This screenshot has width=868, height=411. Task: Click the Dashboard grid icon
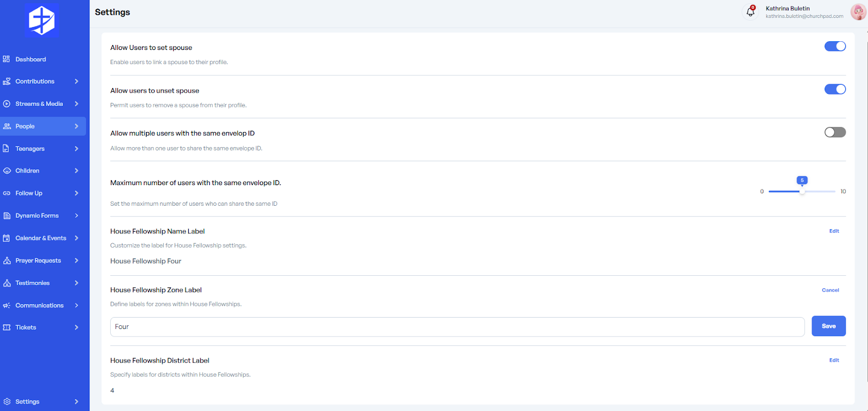7,59
